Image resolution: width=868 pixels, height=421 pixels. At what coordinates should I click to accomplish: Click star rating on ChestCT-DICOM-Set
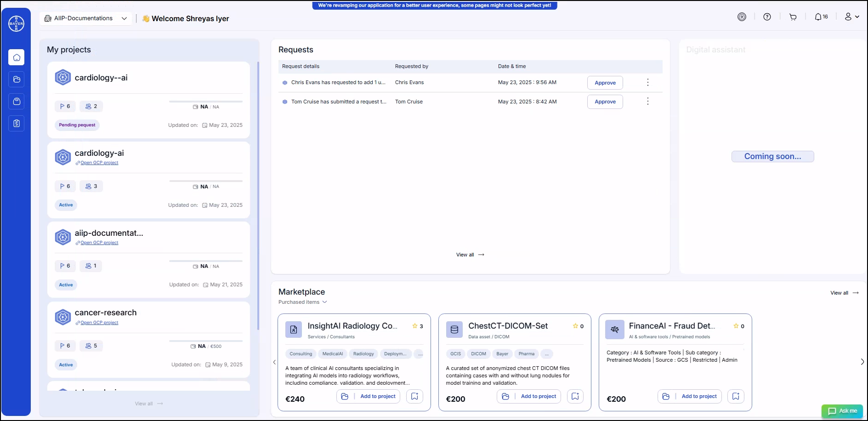tap(578, 326)
